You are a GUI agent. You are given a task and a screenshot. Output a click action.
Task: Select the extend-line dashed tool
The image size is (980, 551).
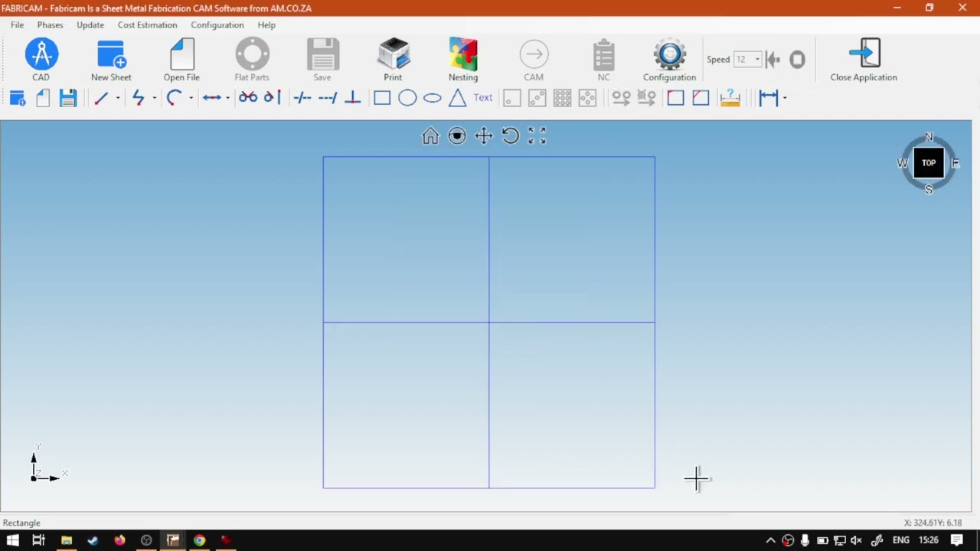coord(328,97)
